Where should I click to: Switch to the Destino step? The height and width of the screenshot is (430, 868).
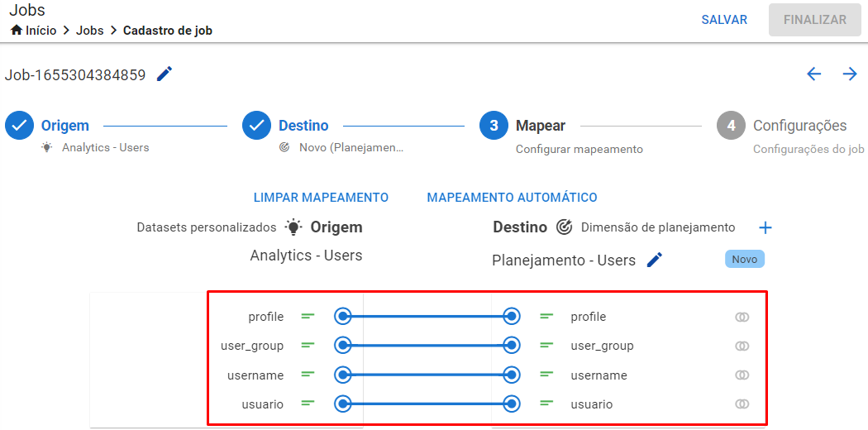click(x=303, y=126)
